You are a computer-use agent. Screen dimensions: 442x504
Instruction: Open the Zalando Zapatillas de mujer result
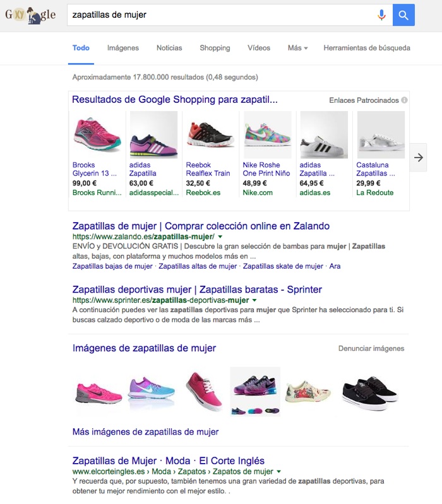point(201,226)
